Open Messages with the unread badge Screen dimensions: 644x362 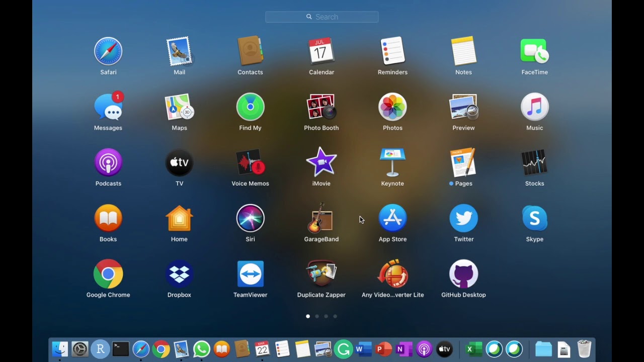[x=108, y=107]
